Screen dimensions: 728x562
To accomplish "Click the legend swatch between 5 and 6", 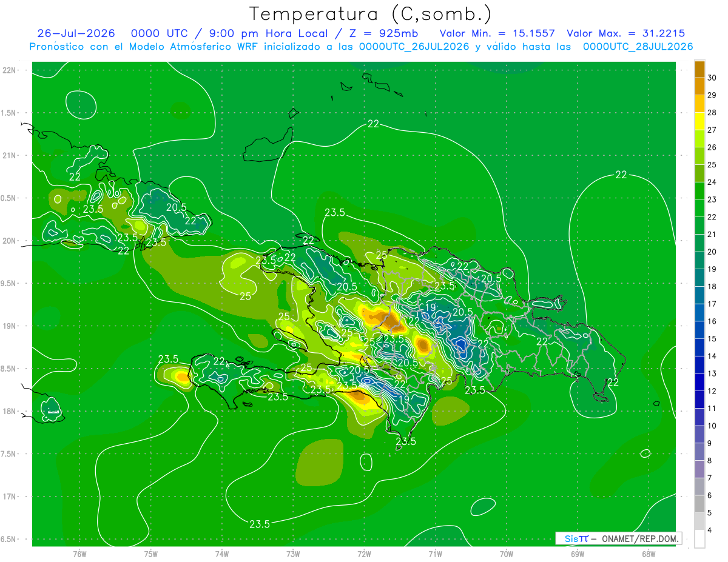I will [x=699, y=504].
